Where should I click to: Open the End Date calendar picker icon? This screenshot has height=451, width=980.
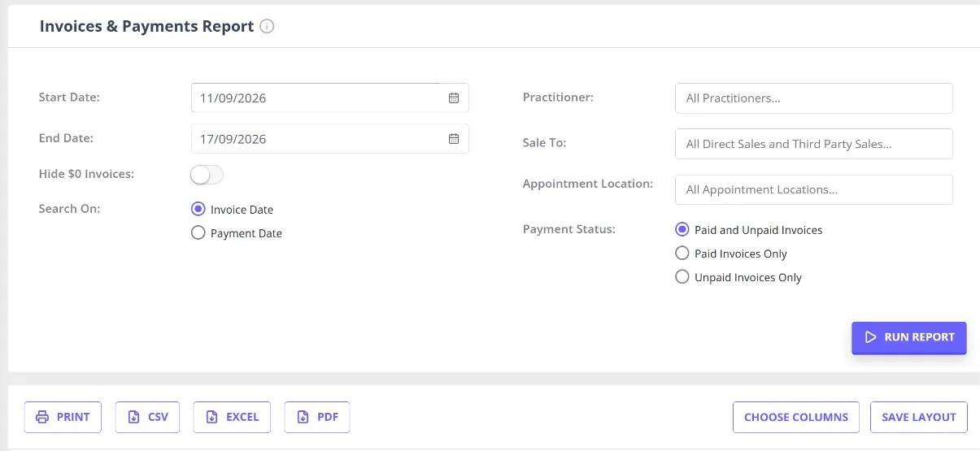(454, 138)
